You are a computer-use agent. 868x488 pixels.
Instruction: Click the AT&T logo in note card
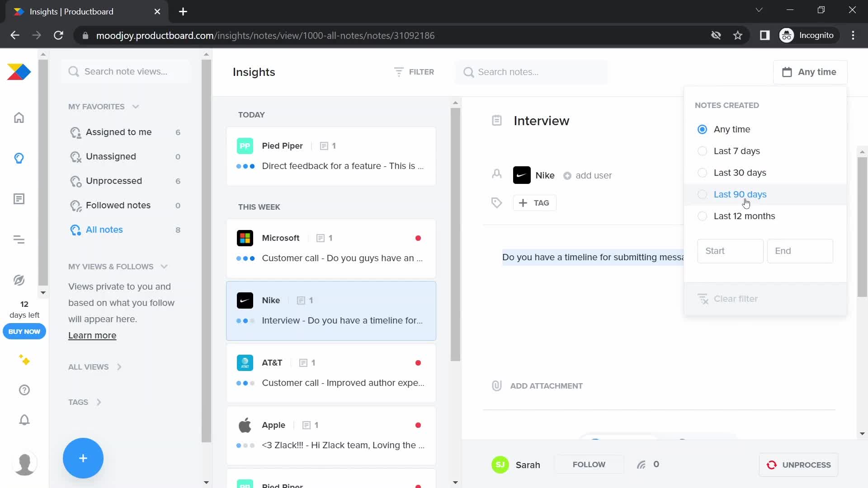[245, 363]
